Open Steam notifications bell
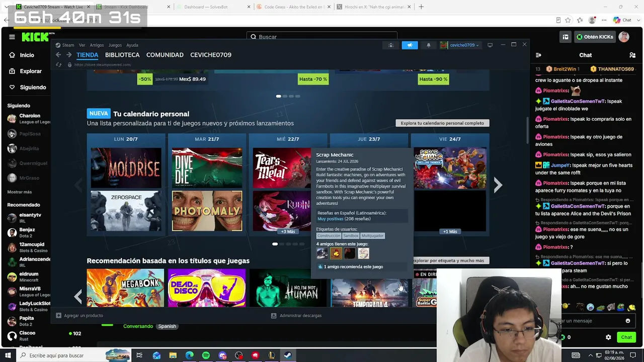 pos(429,45)
